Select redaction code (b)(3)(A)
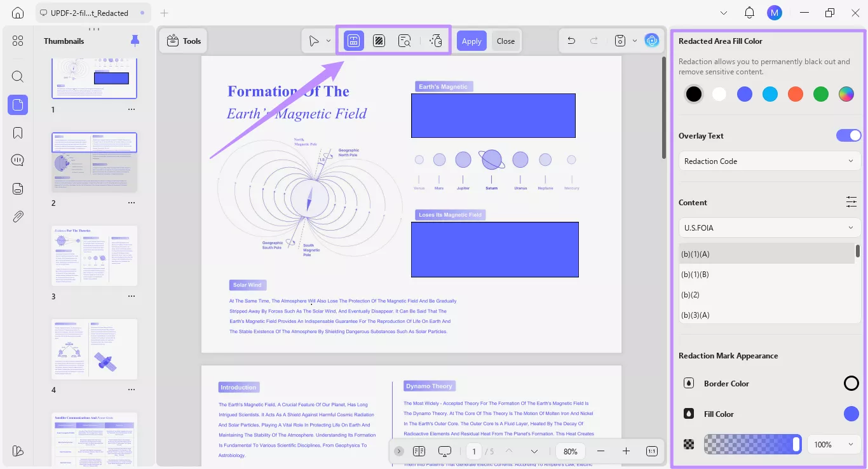The width and height of the screenshot is (868, 469). [x=766, y=315]
